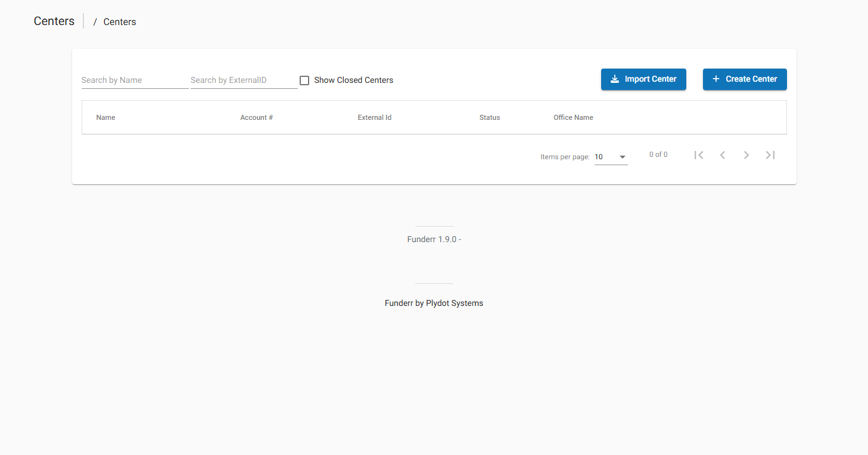868x455 pixels.
Task: Click the Centers breadcrumb link
Action: tap(120, 22)
